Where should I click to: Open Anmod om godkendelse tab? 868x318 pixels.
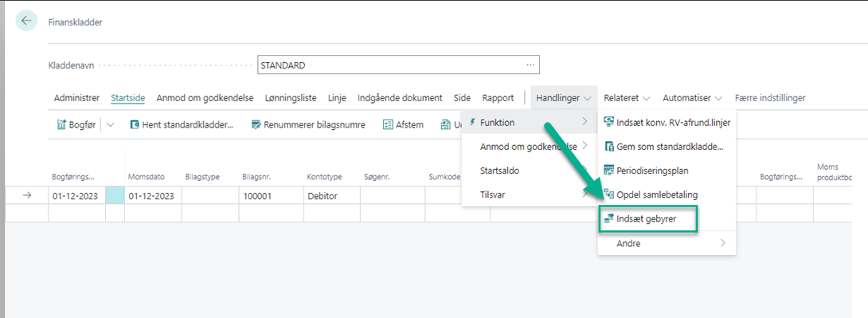[205, 98]
